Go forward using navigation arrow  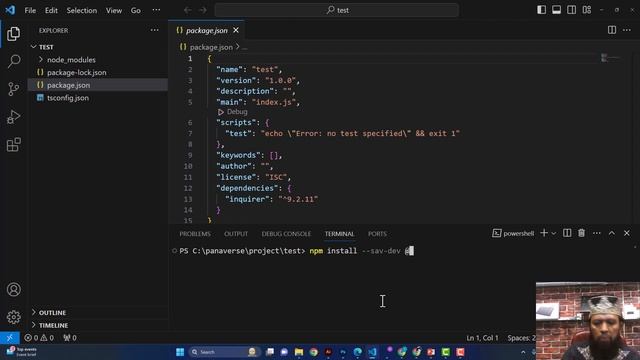point(202,10)
